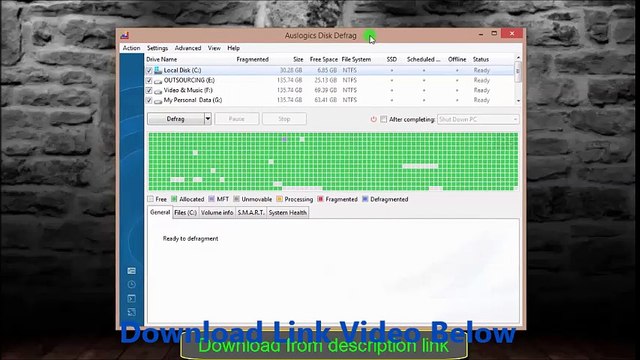Click the Defrag button
Viewport: 640px width, 360px height.
coord(176,119)
